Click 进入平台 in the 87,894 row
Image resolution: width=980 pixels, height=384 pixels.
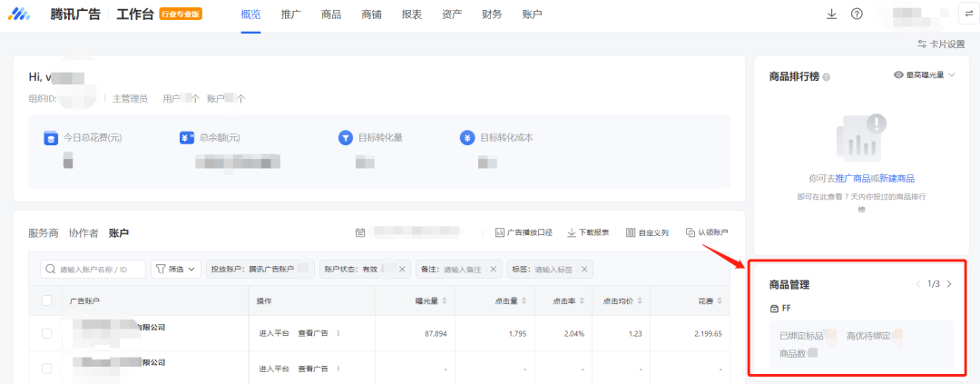pyautogui.click(x=274, y=333)
